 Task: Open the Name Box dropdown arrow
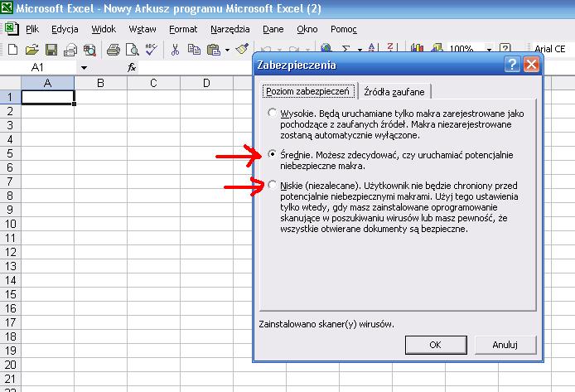84,67
